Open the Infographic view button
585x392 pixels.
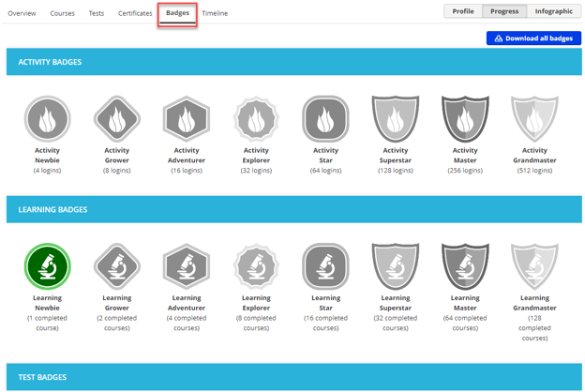click(554, 11)
